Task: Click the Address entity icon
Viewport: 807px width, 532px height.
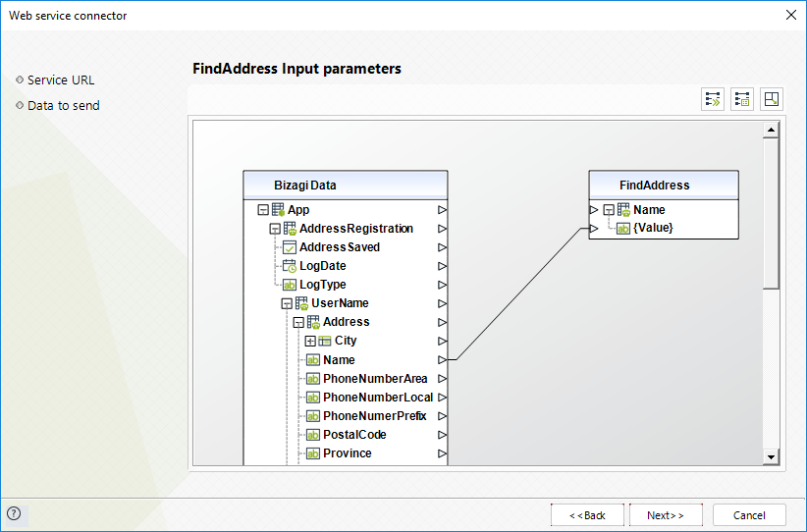Action: [313, 322]
